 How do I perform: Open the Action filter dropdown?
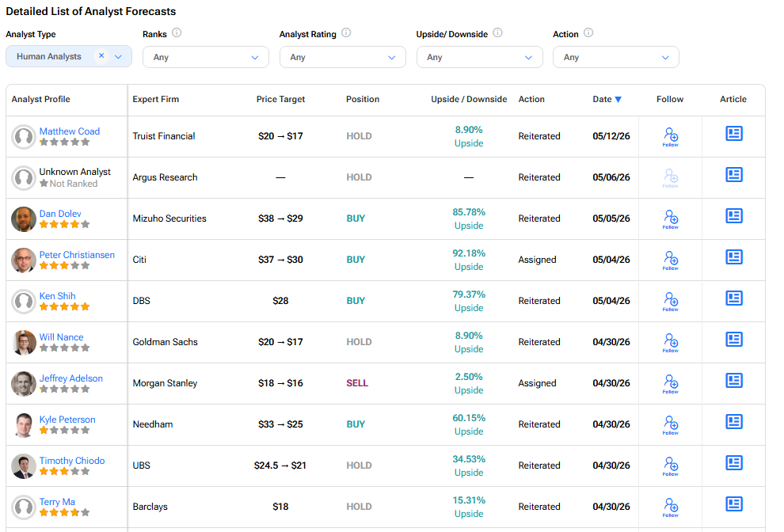coord(615,57)
